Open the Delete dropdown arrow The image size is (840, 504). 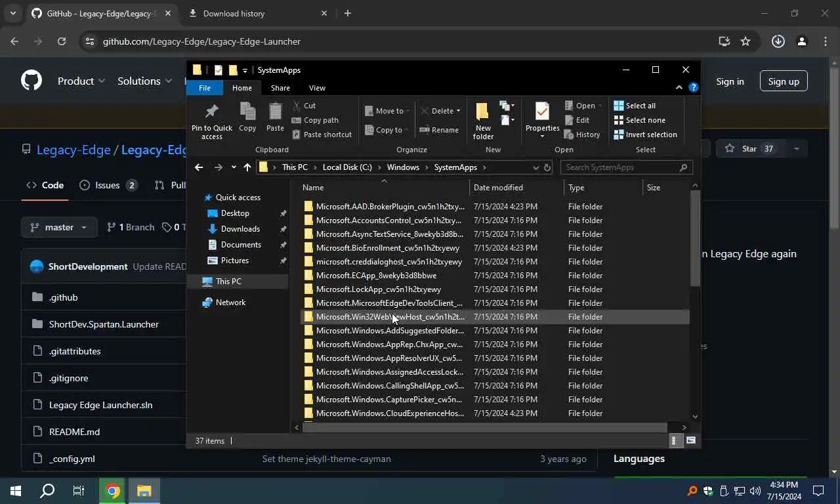pos(458,111)
